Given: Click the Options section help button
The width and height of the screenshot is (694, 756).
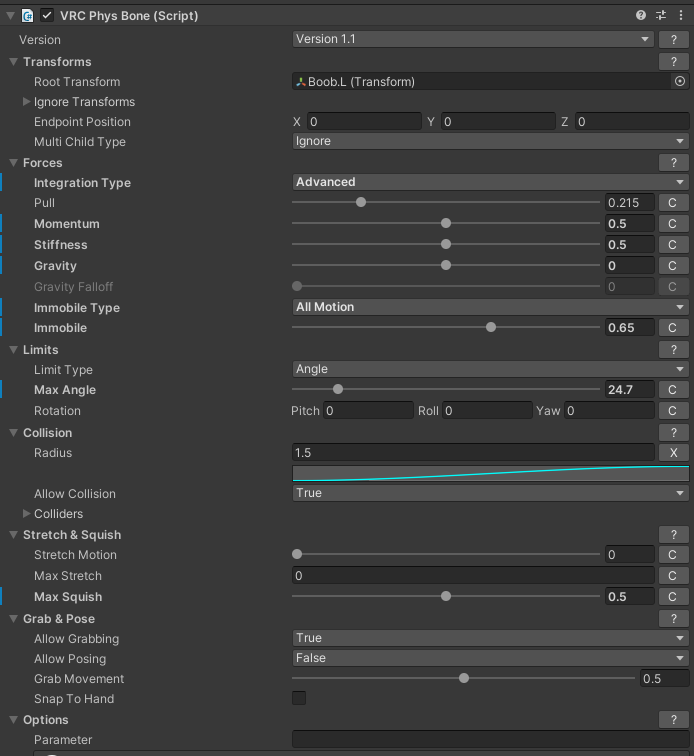Looking at the screenshot, I should coord(673,720).
